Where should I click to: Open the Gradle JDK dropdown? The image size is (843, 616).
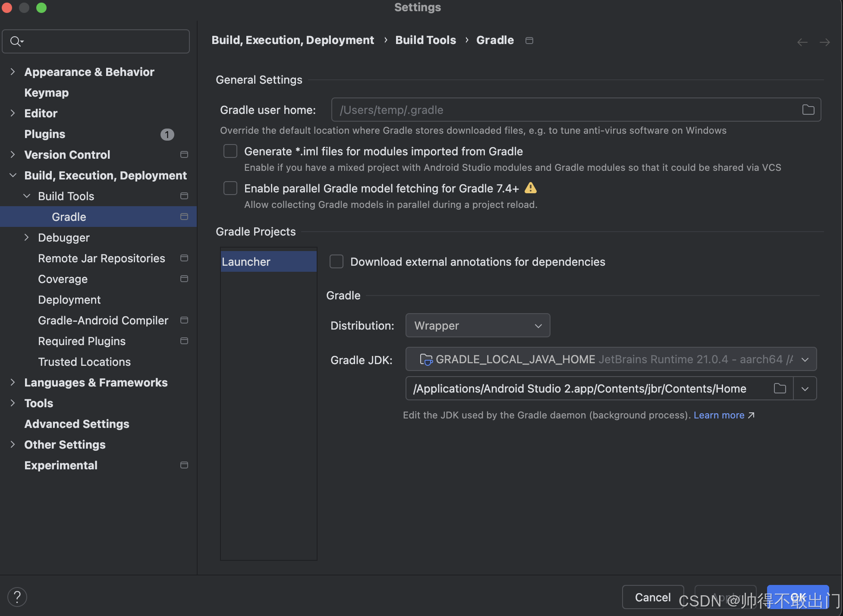click(x=610, y=359)
